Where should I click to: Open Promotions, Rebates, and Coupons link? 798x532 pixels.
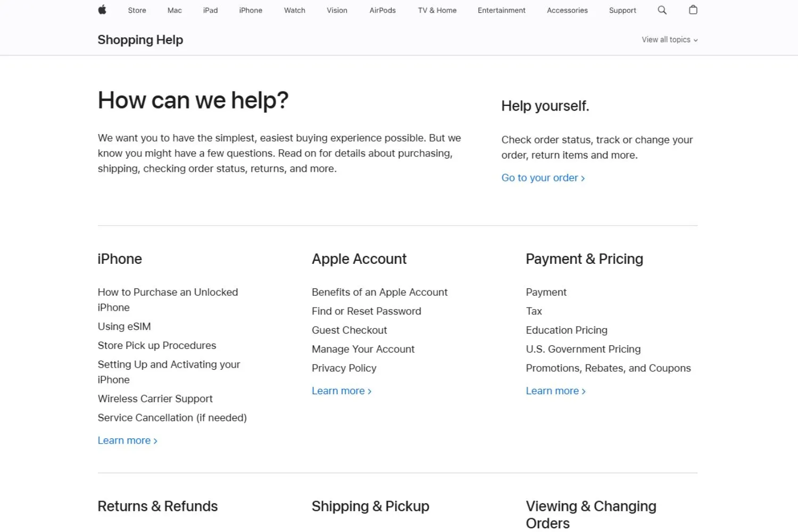608,368
